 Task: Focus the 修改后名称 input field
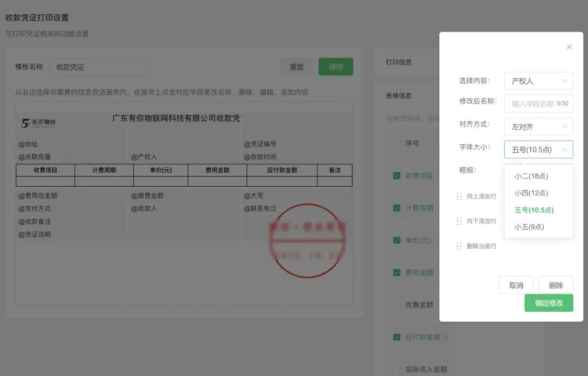click(x=532, y=103)
